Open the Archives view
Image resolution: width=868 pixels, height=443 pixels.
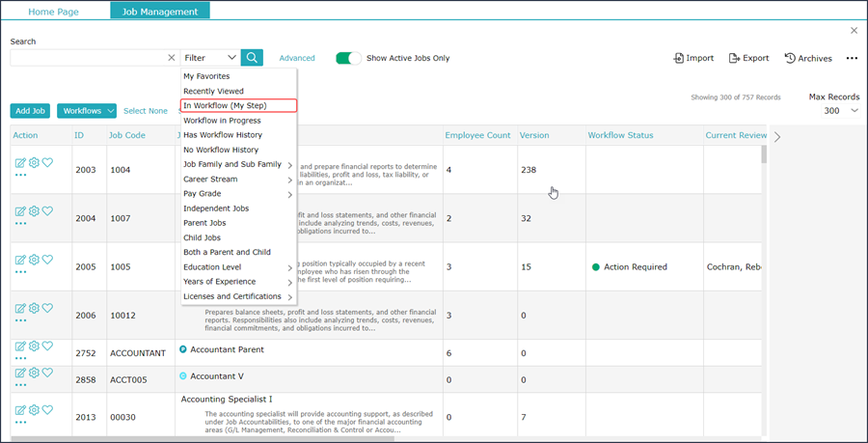pyautogui.click(x=807, y=58)
